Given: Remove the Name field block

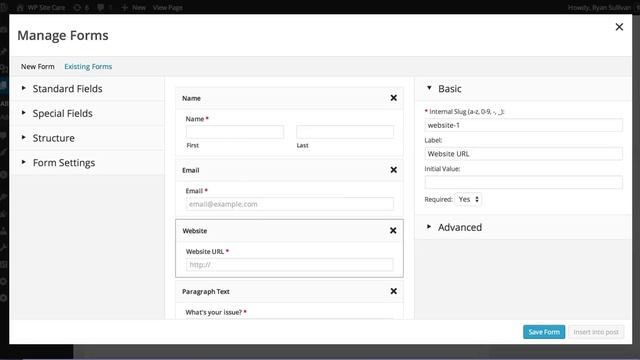Looking at the screenshot, I should [393, 98].
